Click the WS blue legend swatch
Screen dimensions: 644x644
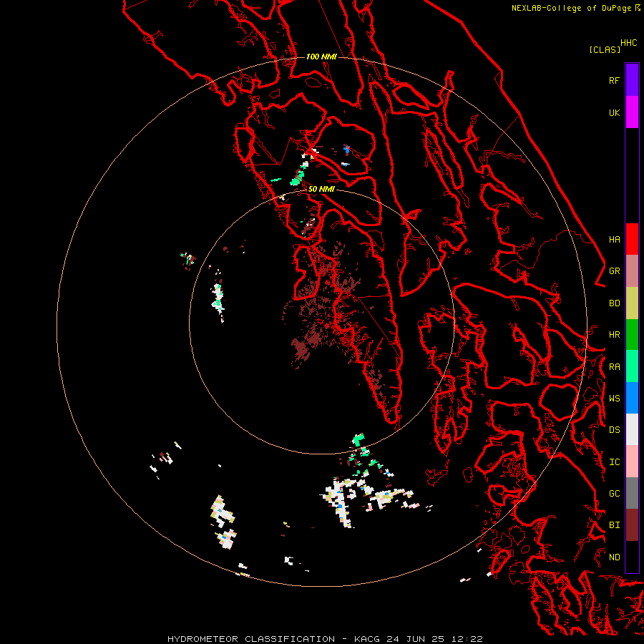point(632,398)
